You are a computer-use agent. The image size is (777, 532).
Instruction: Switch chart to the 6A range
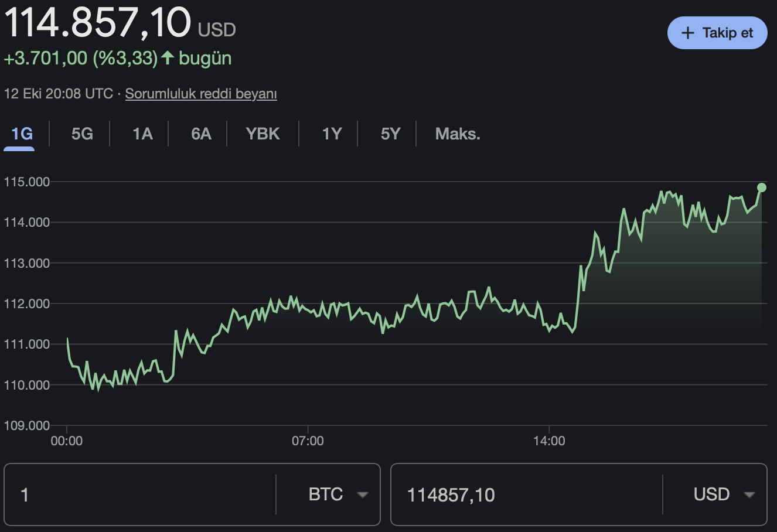[201, 134]
